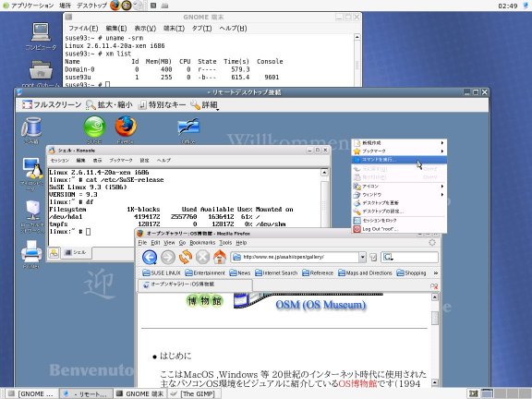Open the News bookmark folder
Viewport: 532px width, 399px height.
pyautogui.click(x=240, y=272)
